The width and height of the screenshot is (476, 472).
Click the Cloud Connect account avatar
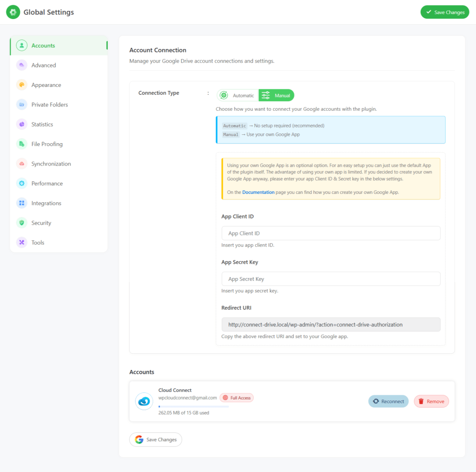[x=144, y=401]
